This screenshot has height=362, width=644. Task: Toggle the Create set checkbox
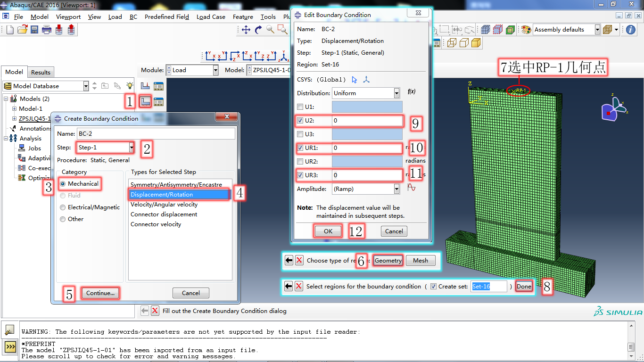click(434, 287)
